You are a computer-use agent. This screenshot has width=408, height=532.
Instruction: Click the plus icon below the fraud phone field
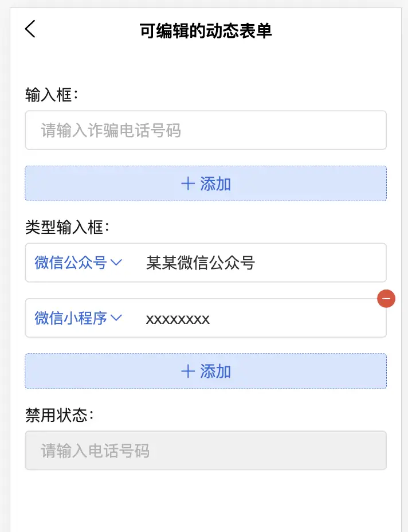188,183
